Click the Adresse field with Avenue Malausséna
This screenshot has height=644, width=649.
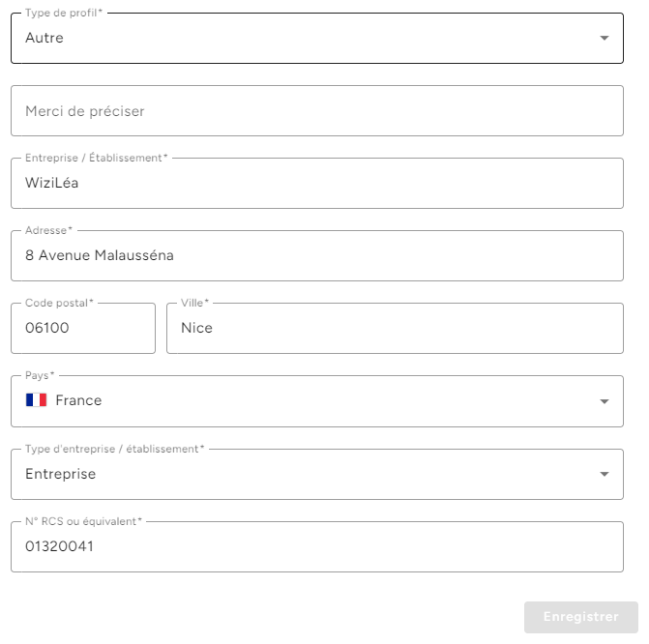point(317,256)
